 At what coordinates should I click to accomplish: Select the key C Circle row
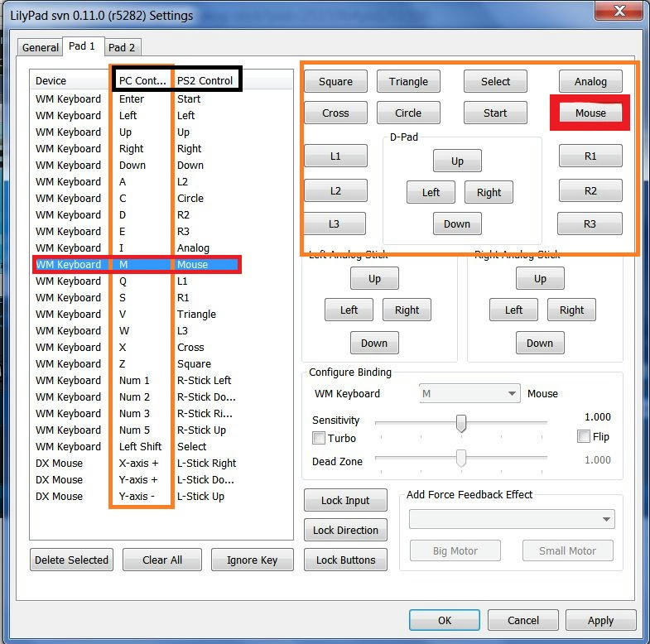point(137,198)
